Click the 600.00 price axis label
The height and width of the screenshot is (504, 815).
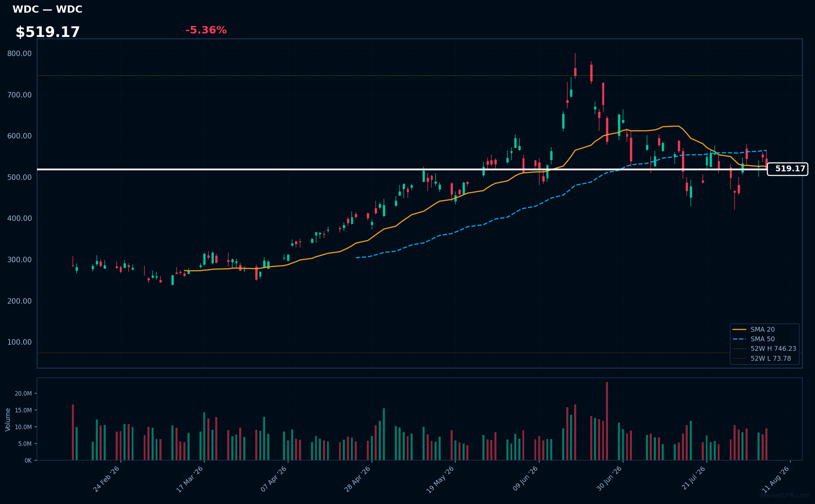[20, 136]
